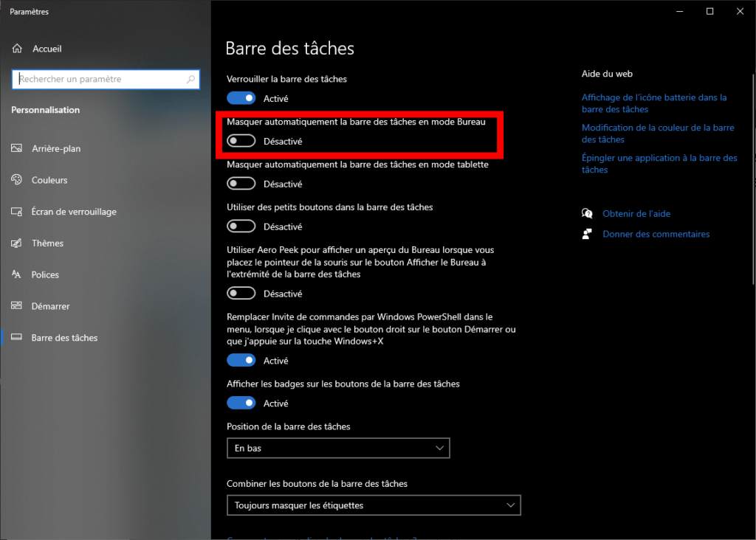This screenshot has width=756, height=540.
Task: Select Barre des tâches in sidebar
Action: pyautogui.click(x=64, y=338)
